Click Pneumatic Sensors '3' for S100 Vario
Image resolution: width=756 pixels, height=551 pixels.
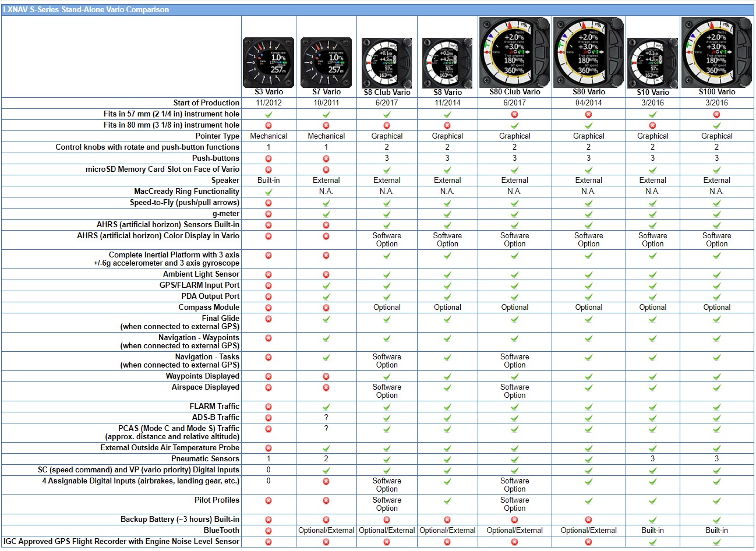click(716, 459)
